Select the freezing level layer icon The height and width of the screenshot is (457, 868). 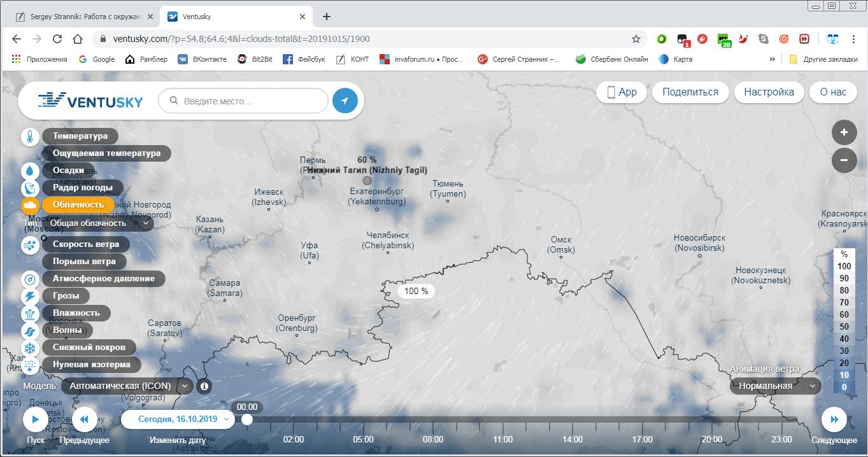tap(30, 365)
